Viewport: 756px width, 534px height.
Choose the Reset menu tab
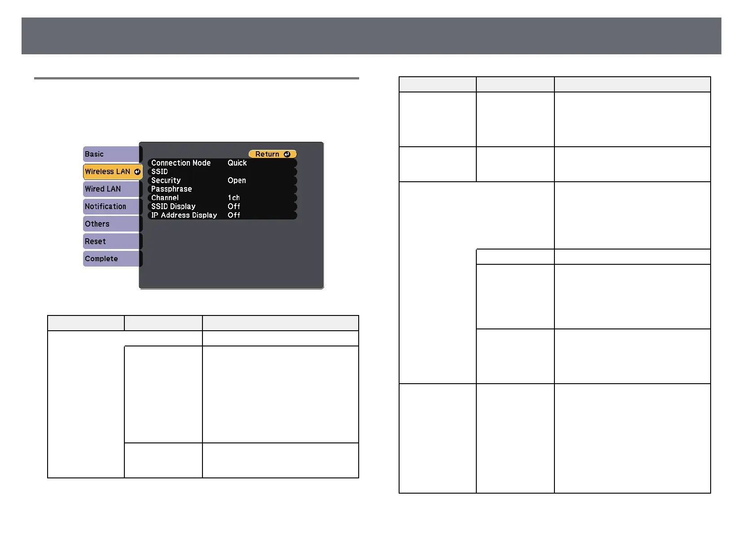(112, 241)
